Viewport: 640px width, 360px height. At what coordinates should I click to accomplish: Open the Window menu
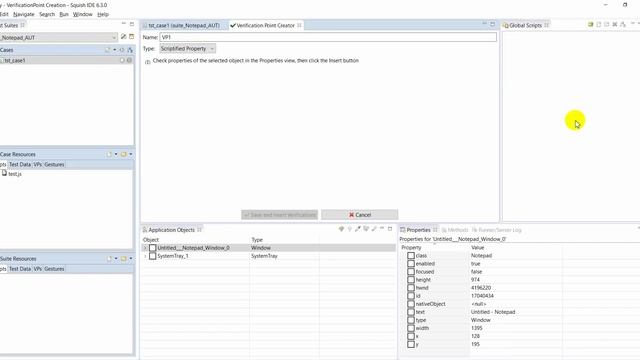[x=82, y=14]
